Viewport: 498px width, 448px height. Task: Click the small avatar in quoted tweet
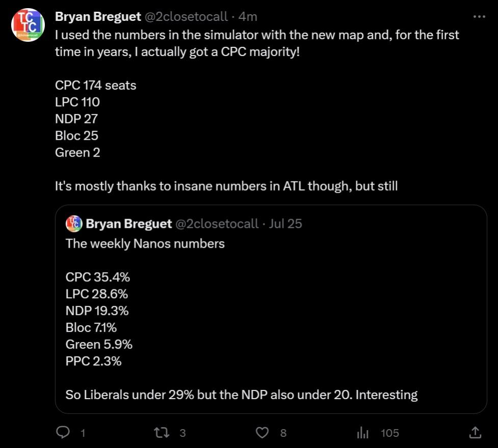click(74, 223)
